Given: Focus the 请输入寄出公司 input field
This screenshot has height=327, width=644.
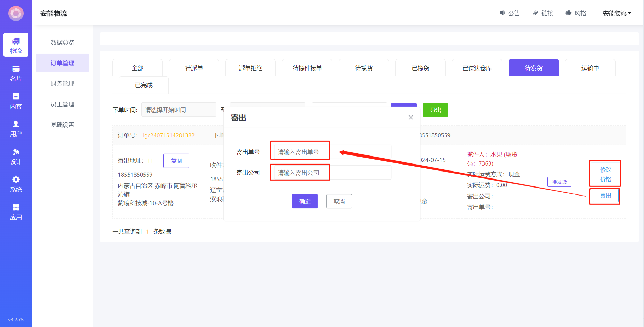Looking at the screenshot, I should (x=332, y=173).
